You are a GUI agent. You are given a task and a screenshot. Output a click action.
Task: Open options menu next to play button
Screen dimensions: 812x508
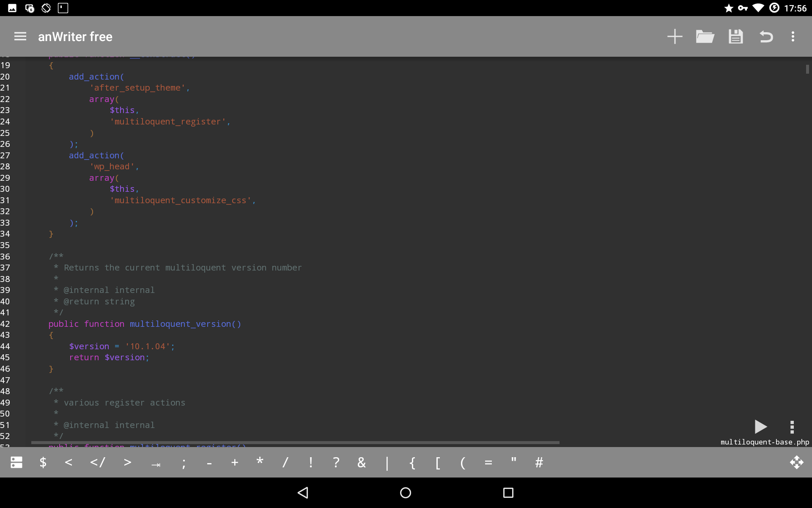(x=792, y=427)
